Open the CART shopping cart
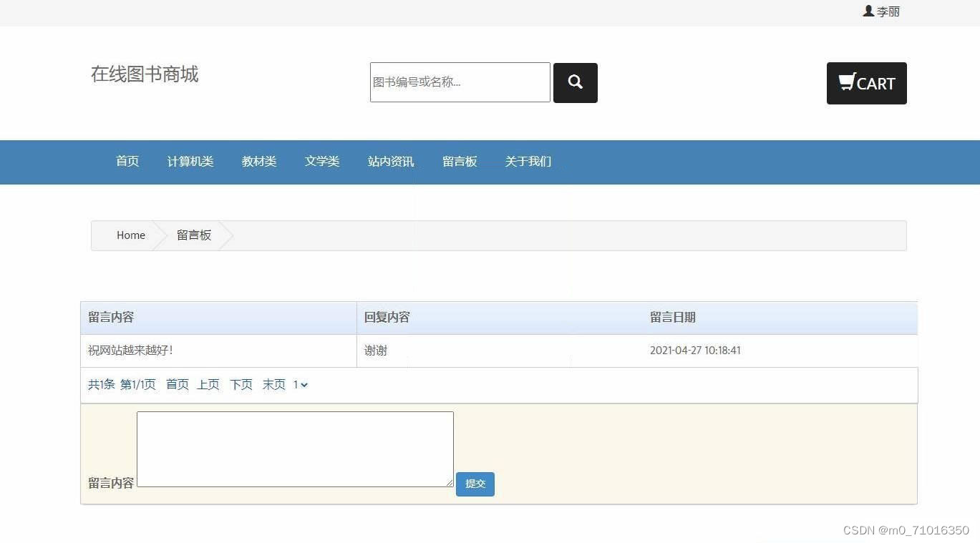Viewport: 980px width, 543px height. 866,83
